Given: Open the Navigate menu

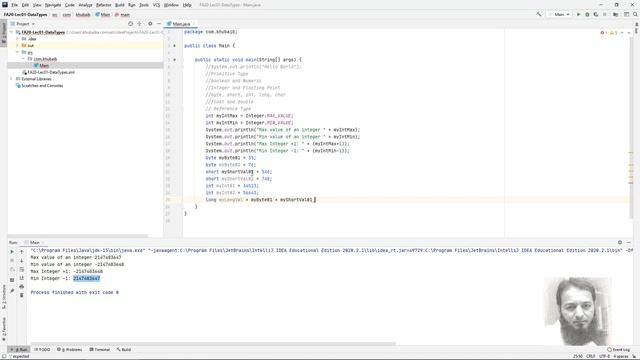Looking at the screenshot, I should click(x=53, y=5).
